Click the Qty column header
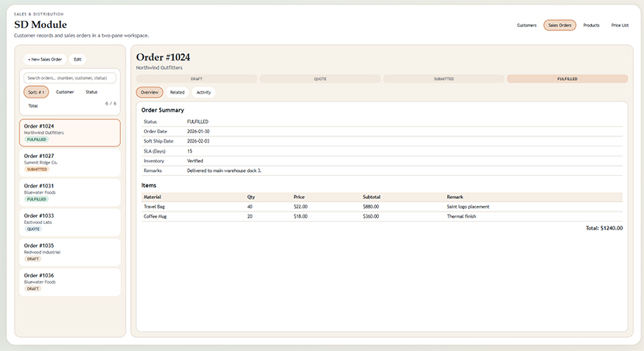 click(x=251, y=197)
